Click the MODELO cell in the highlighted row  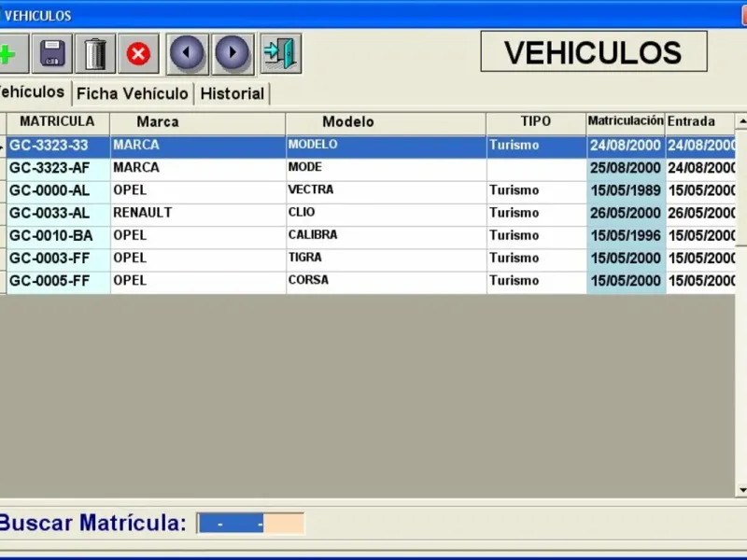386,146
